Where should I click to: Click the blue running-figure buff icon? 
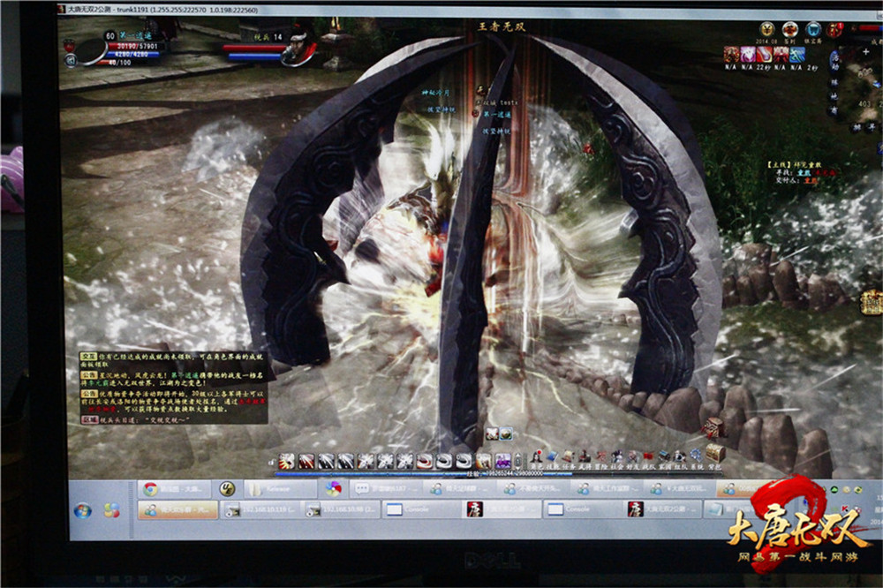[797, 55]
